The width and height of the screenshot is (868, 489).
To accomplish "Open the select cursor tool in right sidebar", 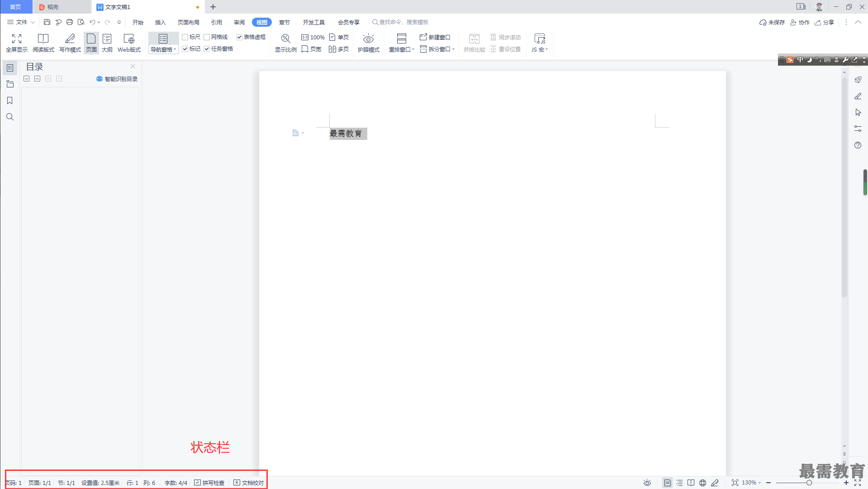I will pyautogui.click(x=858, y=112).
